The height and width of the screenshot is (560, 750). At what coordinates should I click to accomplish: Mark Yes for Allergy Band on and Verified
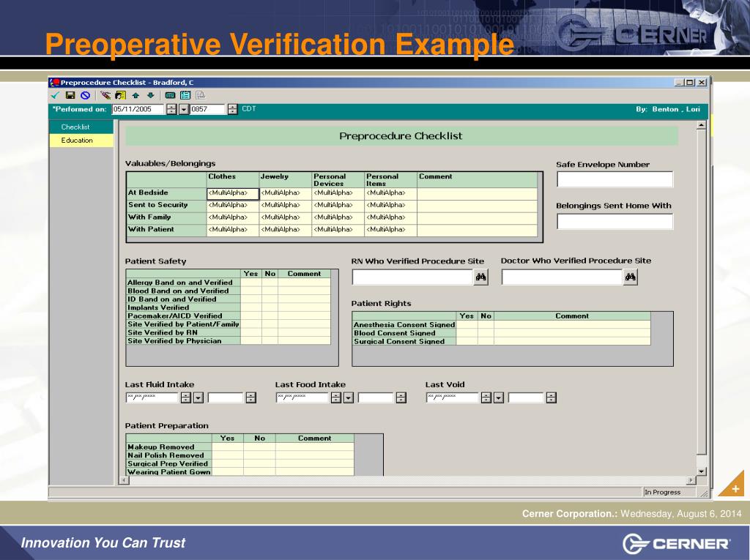(x=250, y=282)
